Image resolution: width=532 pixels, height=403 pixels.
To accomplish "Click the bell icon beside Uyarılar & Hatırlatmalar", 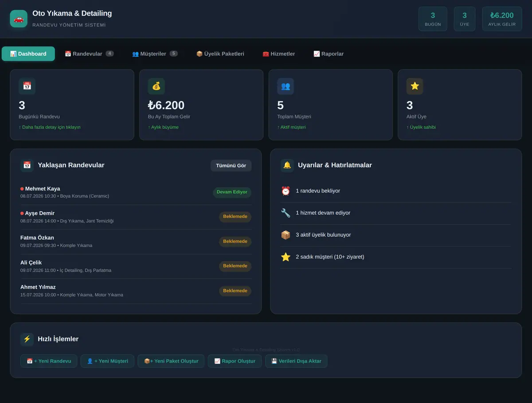I will [x=287, y=165].
